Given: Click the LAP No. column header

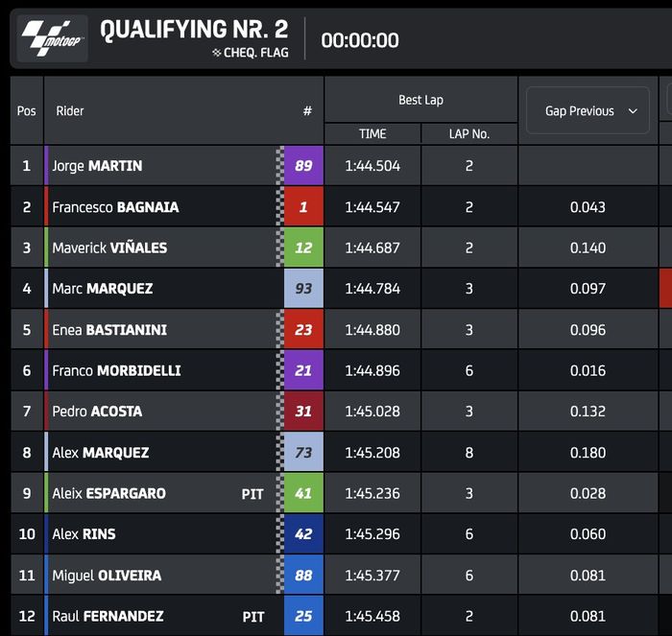Looking at the screenshot, I should coord(469,134).
